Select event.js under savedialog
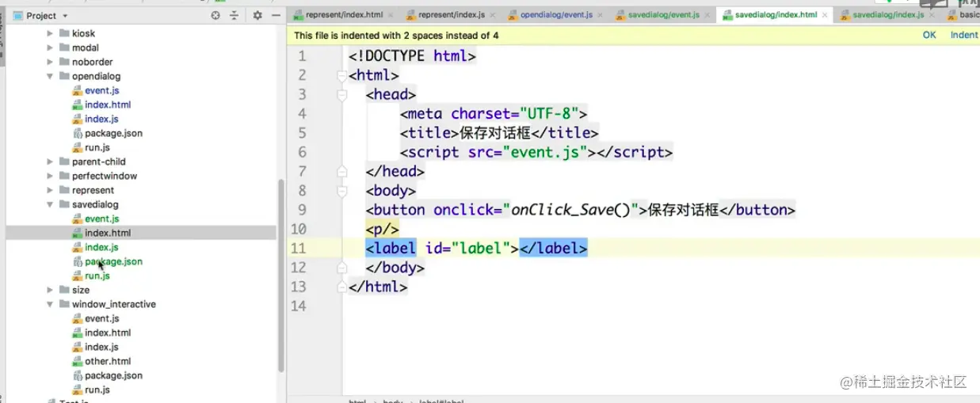The image size is (980, 403). pos(101,219)
